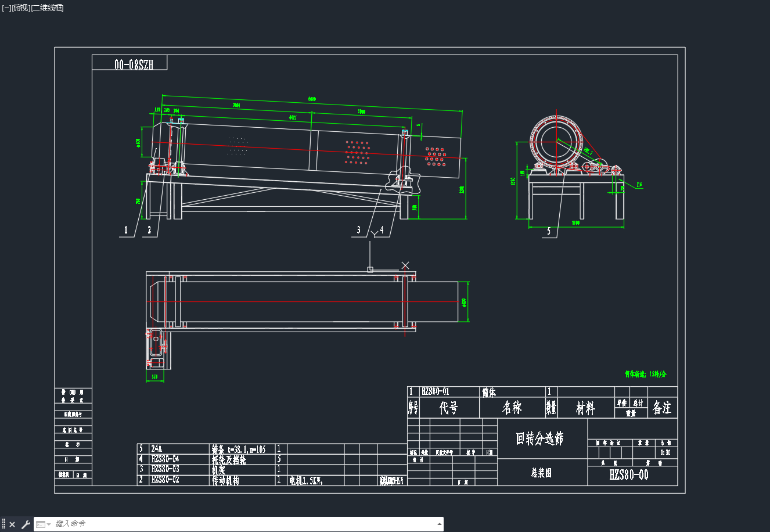The image size is (770, 532).
Task: Select balloon number '2' under the side view
Action: [149, 230]
